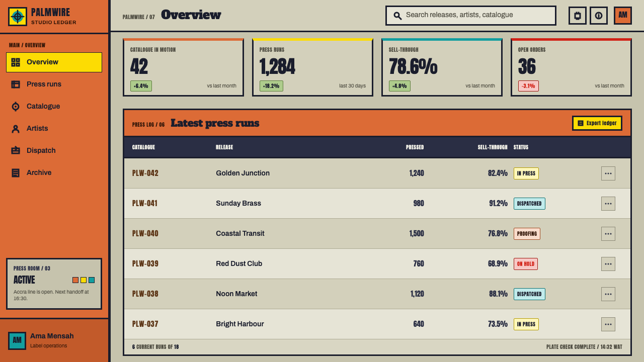Click the Open orders stat card

click(571, 67)
